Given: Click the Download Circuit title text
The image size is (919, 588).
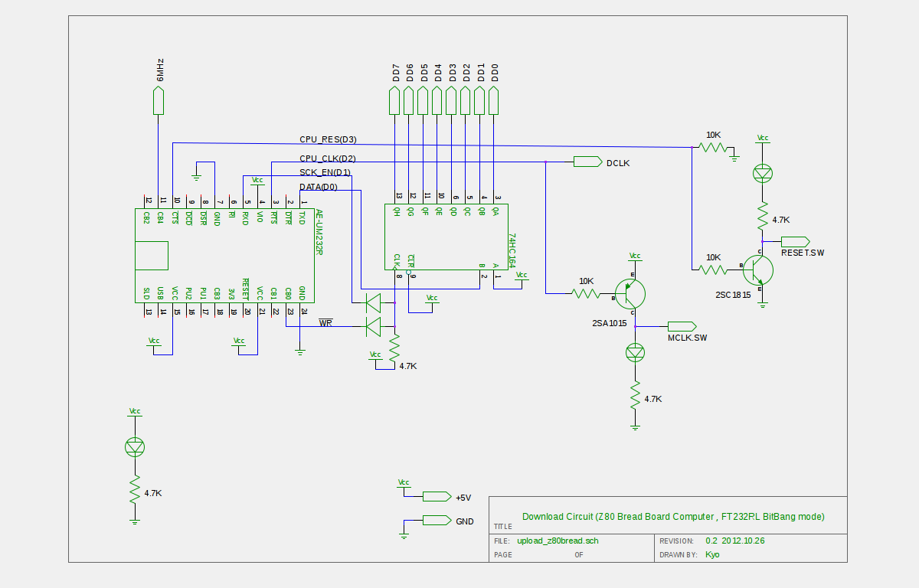Looking at the screenshot, I should [672, 517].
